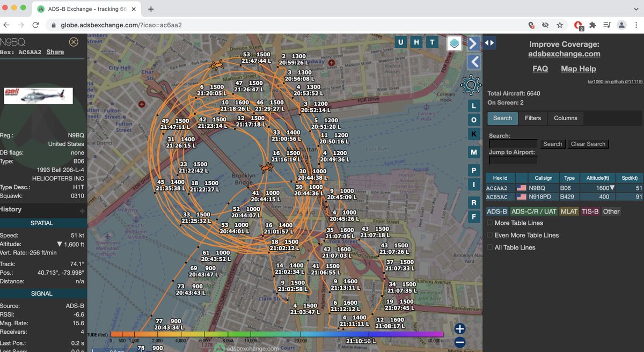Click the blocked location icon in address bar
The width and height of the screenshot is (644, 352).
click(x=531, y=25)
